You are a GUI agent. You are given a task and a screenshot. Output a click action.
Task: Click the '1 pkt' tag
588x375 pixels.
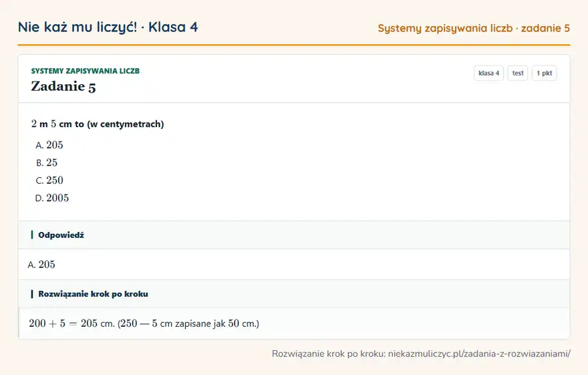[544, 73]
